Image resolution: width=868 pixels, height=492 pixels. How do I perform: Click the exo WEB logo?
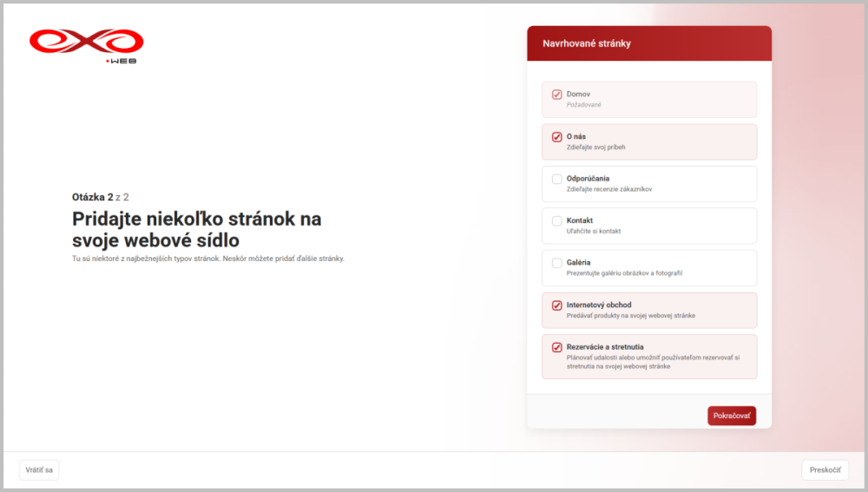(x=86, y=46)
